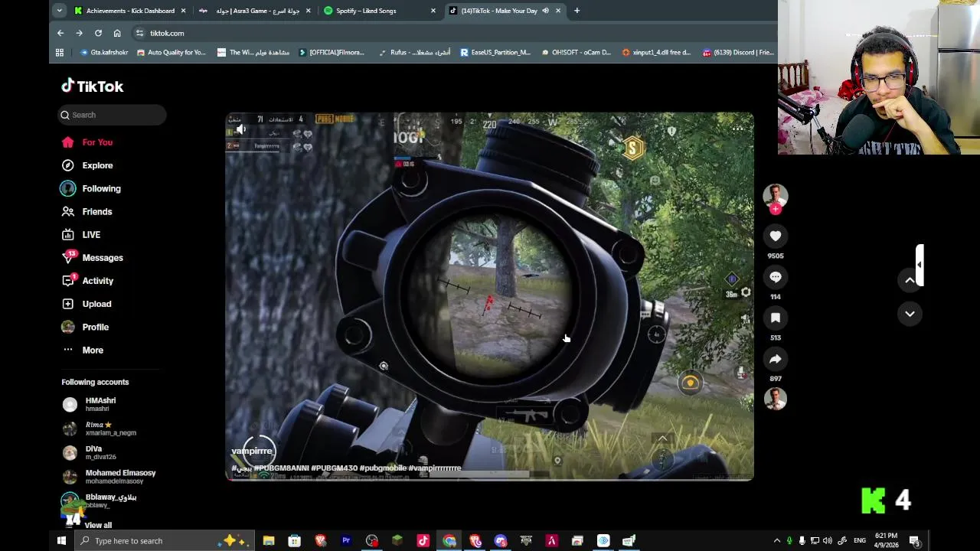Expand the More menu
Viewport: 980px width, 551px height.
[83, 350]
